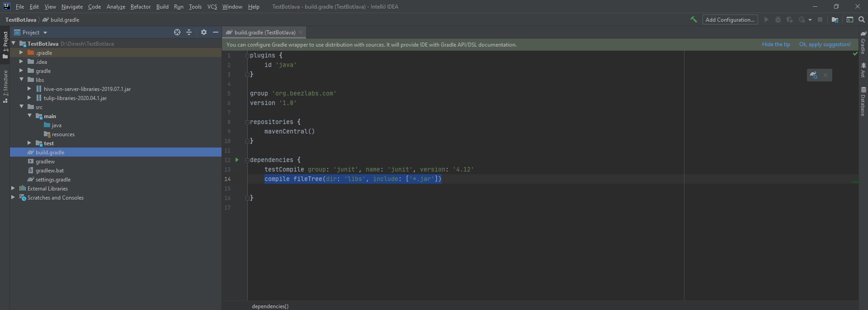Click the Collapse All icon in Project panel
Image resolution: width=868 pixels, height=310 pixels.
189,32
